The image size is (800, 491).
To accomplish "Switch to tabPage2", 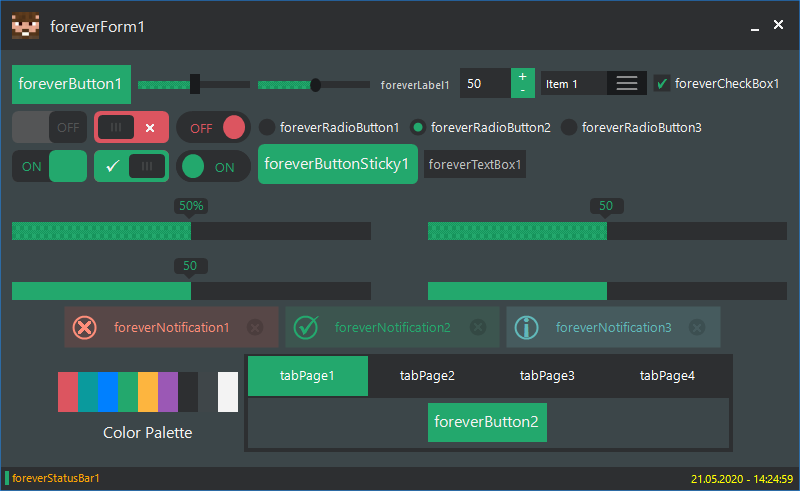I will point(427,376).
